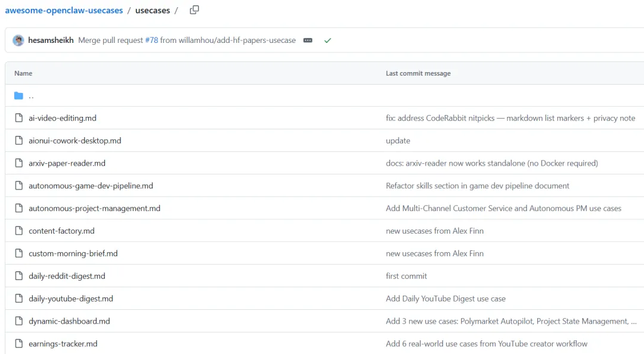Open the hesamsheikh author profile link
This screenshot has height=354, width=644.
tap(51, 41)
